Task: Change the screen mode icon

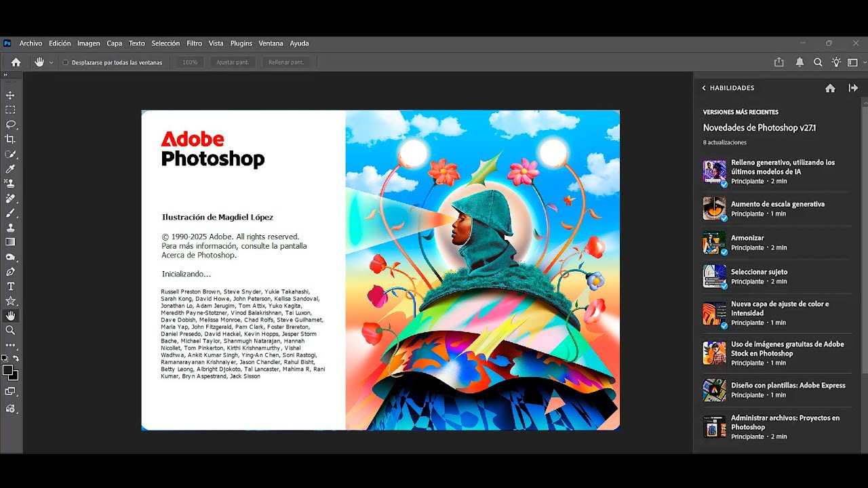Action: click(10, 391)
